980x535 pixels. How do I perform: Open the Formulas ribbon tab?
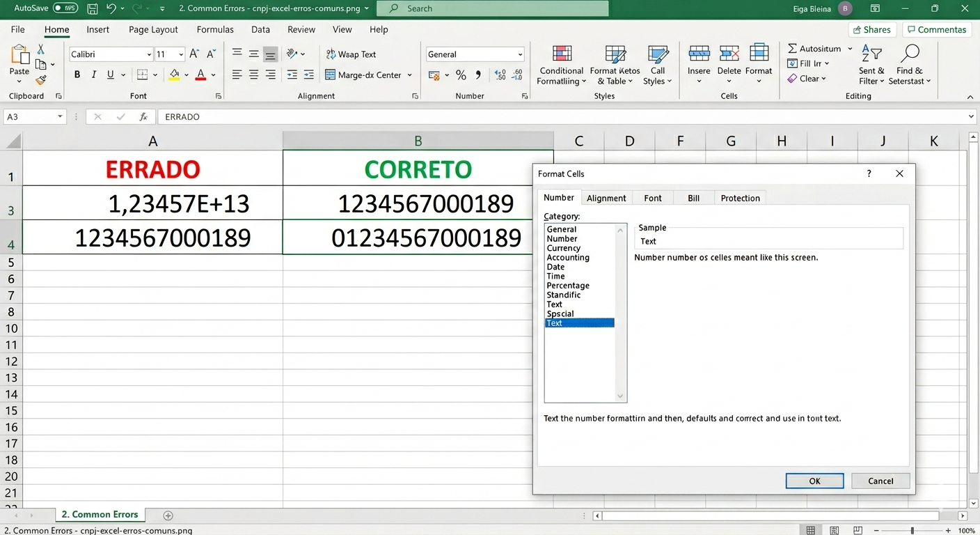tap(215, 29)
